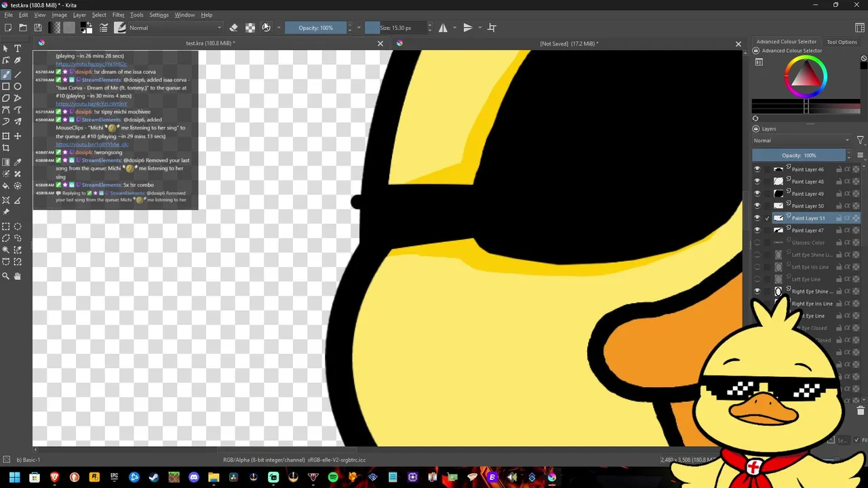Image resolution: width=868 pixels, height=488 pixels.
Task: Select the Transform tool
Action: coord(6,136)
